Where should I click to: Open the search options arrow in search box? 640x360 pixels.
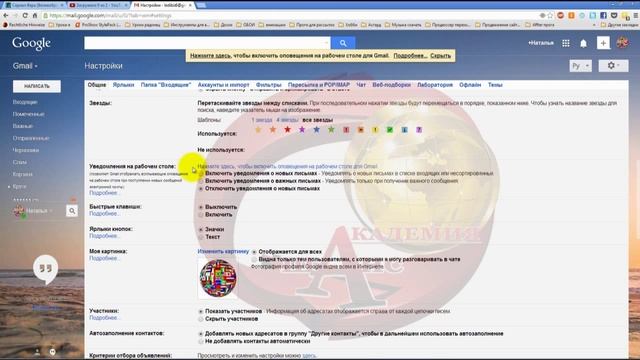click(x=326, y=43)
